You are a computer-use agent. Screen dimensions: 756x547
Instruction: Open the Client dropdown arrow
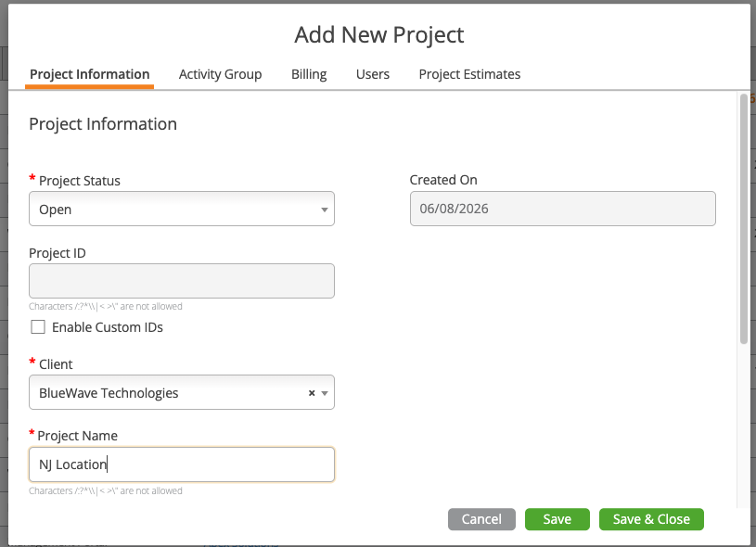(x=325, y=393)
